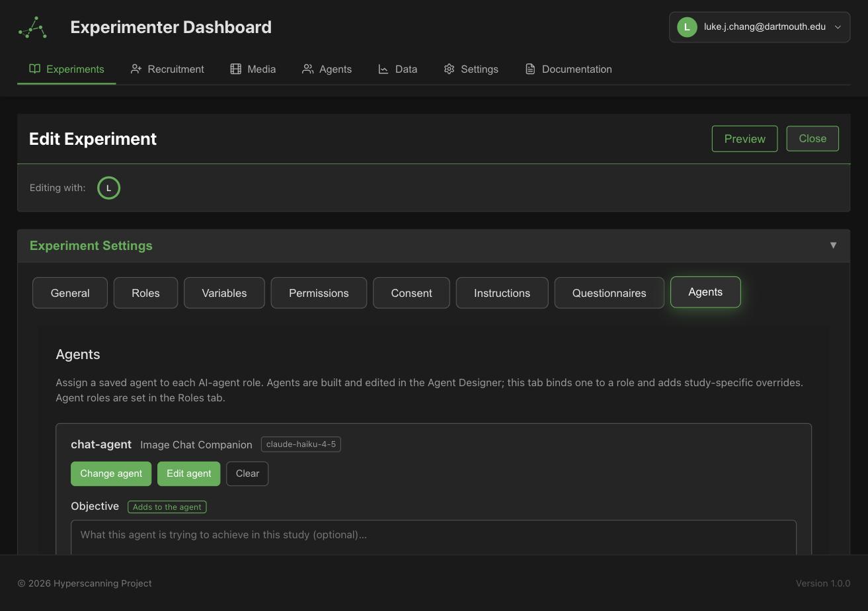Click the L collaborator avatar next to Editing with
The height and width of the screenshot is (611, 868).
(x=109, y=188)
